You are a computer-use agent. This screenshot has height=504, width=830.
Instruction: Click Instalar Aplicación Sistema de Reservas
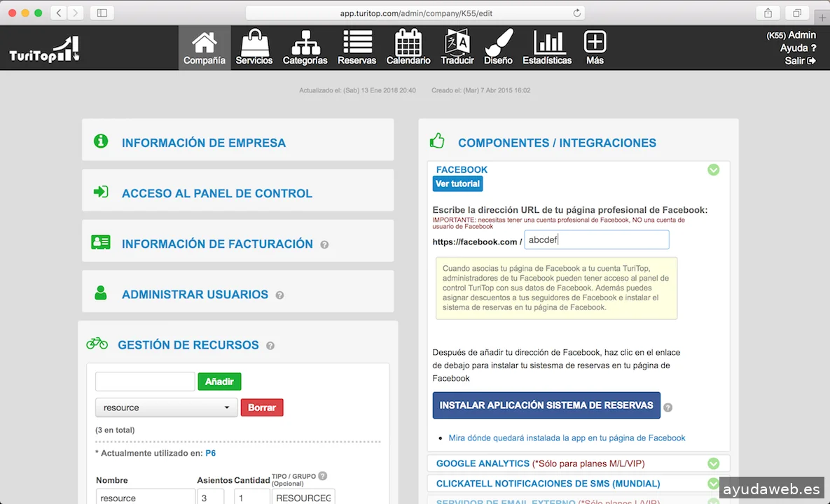point(546,405)
